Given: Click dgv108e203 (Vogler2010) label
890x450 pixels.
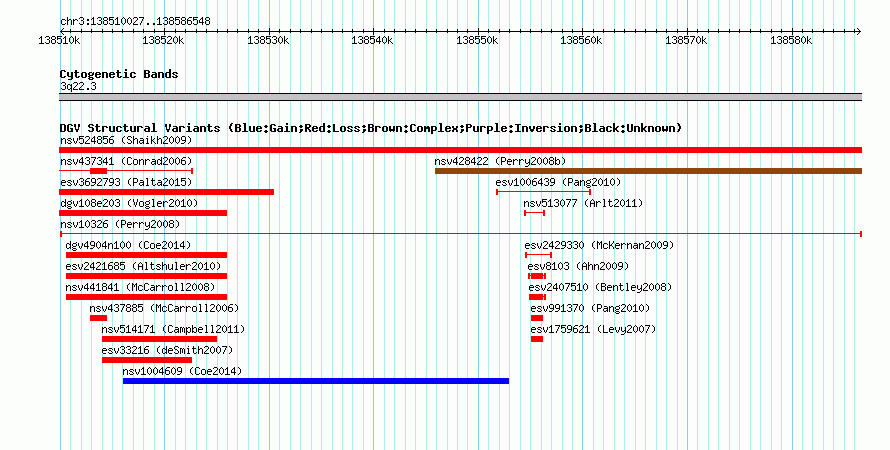Looking at the screenshot, I should (x=129, y=203).
